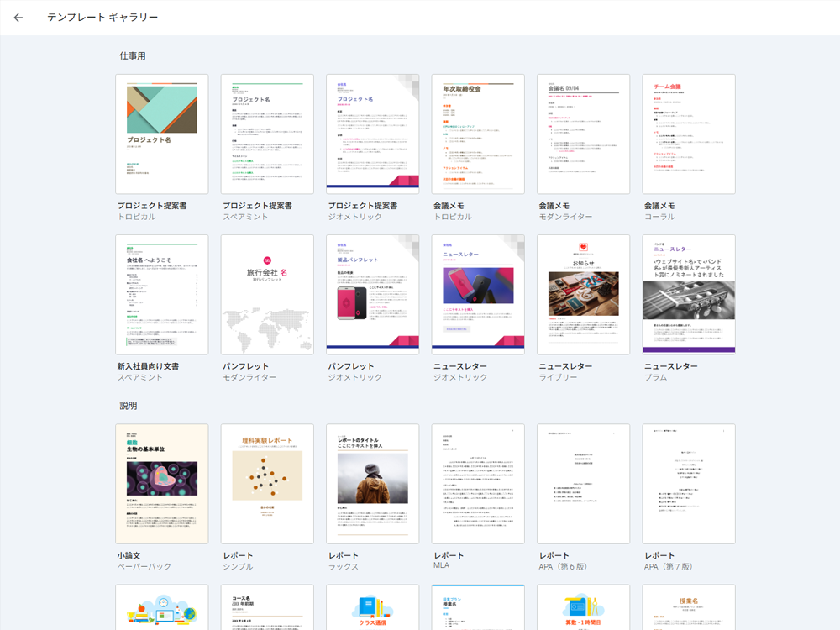Image resolution: width=840 pixels, height=630 pixels.
Task: Click the 新入社員向け文書 label
Action: (x=149, y=366)
